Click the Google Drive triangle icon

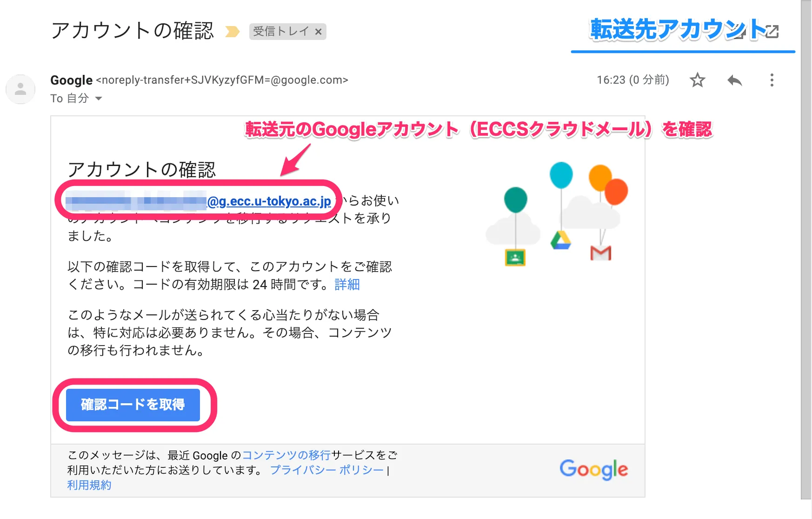click(560, 240)
